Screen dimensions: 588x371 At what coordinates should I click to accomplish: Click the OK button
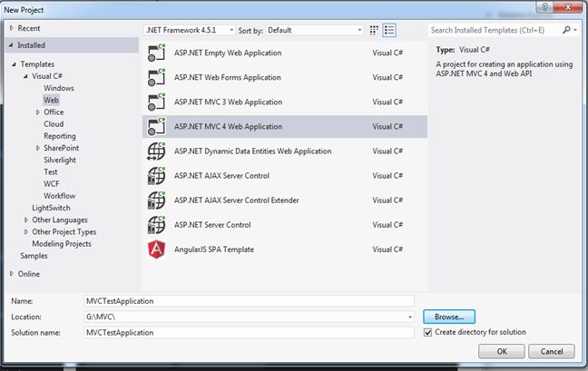pyautogui.click(x=502, y=352)
